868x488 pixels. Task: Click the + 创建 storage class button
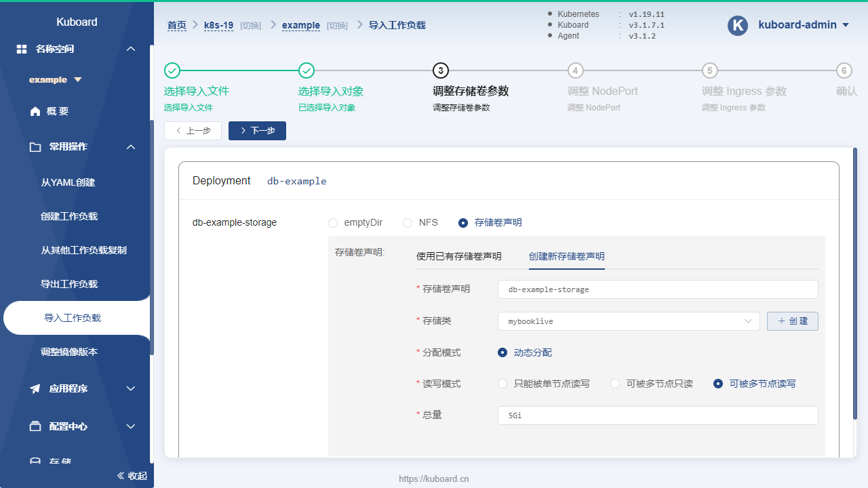click(793, 321)
